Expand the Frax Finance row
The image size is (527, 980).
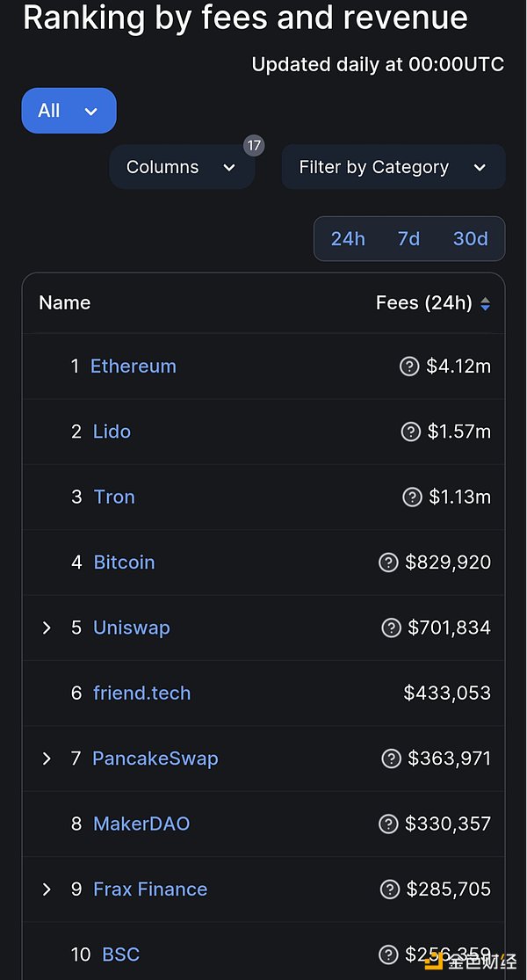point(47,889)
